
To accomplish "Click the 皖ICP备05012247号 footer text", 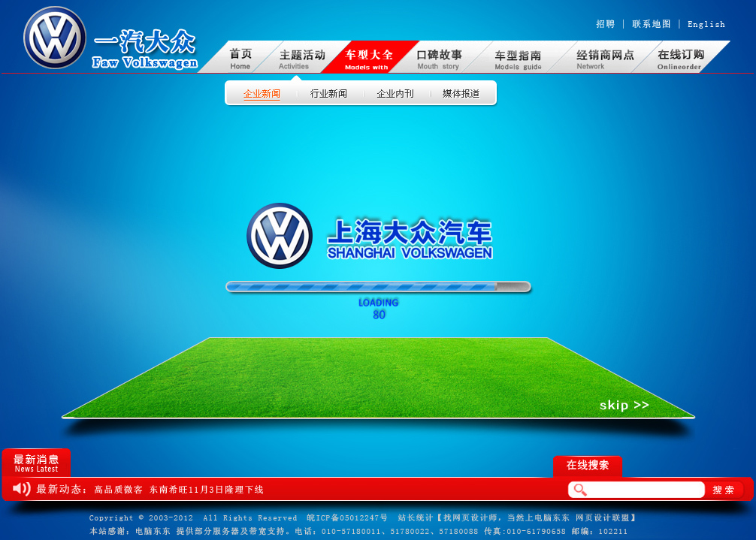I will tap(347, 517).
